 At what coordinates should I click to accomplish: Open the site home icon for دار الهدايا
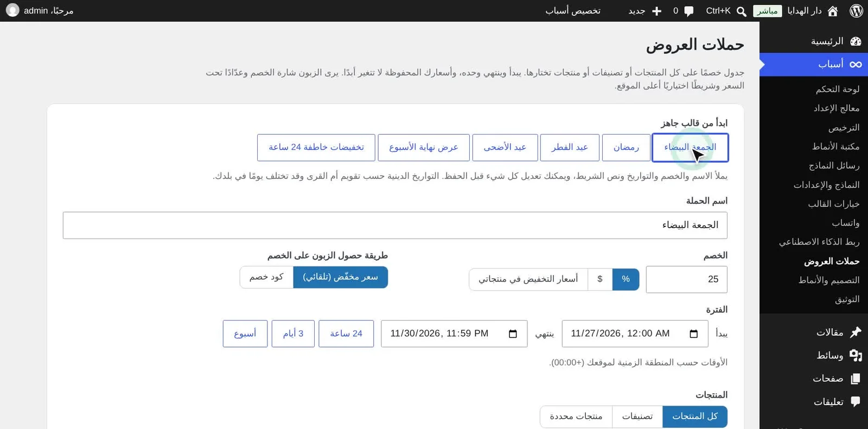pyautogui.click(x=833, y=11)
